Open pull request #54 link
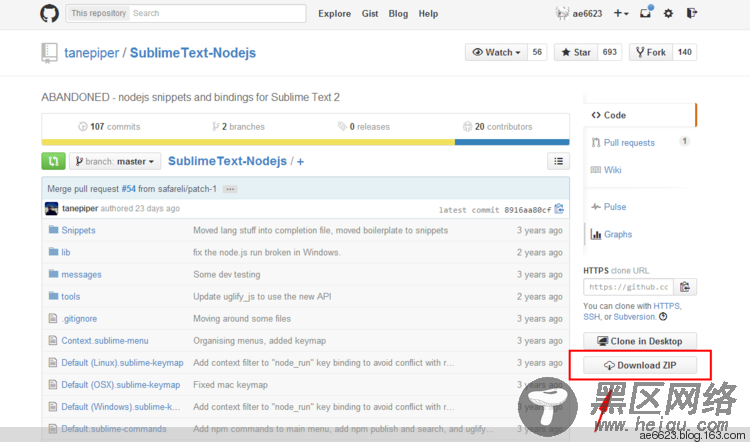This screenshot has width=750, height=442. click(128, 189)
